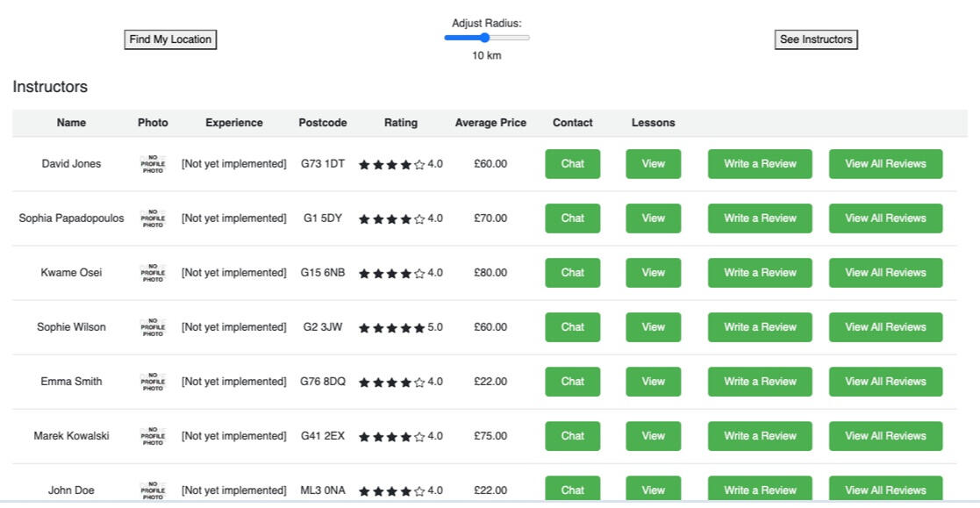Screen dimensions: 980x508
Task: Click the Rating column header
Action: click(x=401, y=123)
